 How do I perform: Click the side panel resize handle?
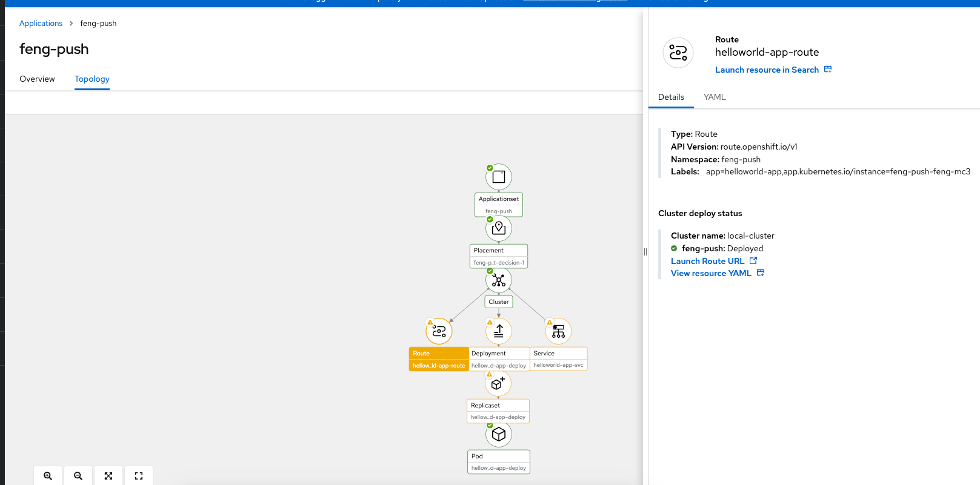[x=645, y=252]
